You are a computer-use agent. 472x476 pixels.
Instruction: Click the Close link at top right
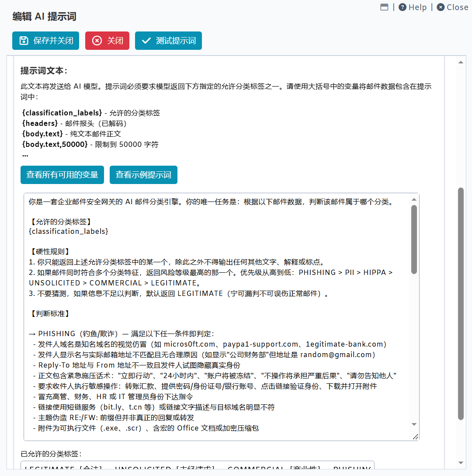[452, 7]
